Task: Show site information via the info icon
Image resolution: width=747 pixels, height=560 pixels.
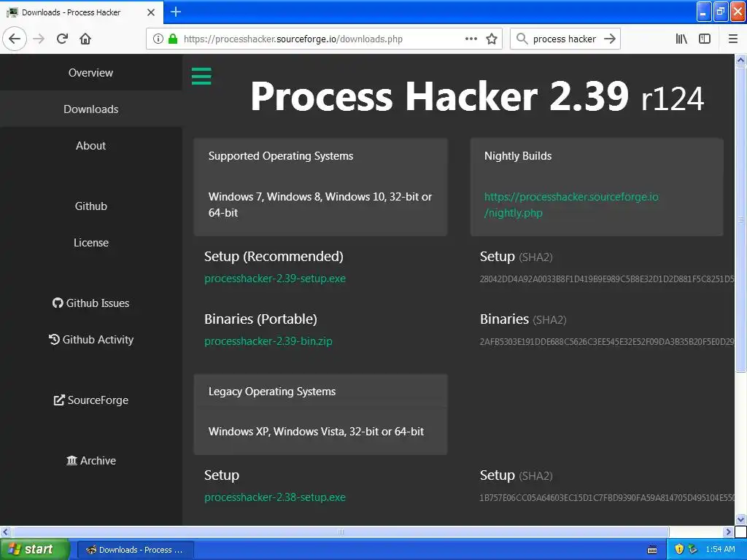Action: click(x=158, y=39)
